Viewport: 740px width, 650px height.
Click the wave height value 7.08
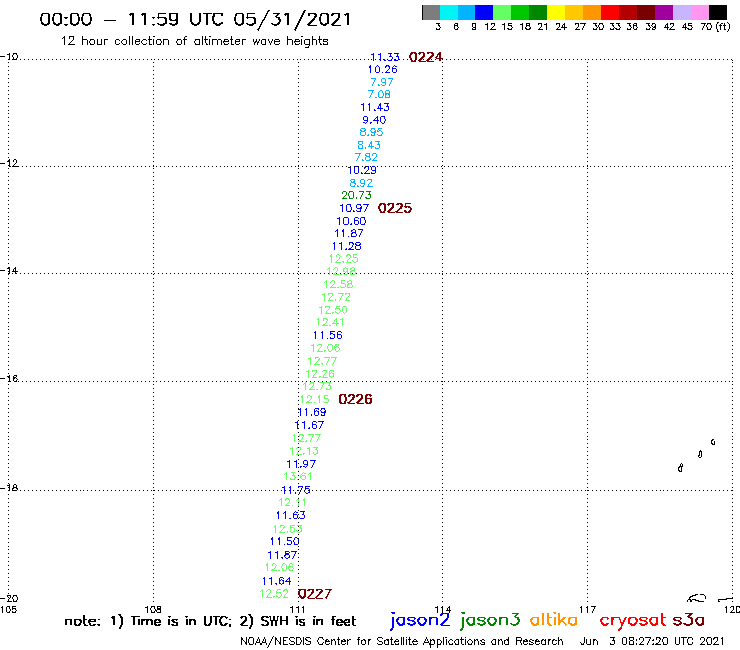(x=379, y=94)
